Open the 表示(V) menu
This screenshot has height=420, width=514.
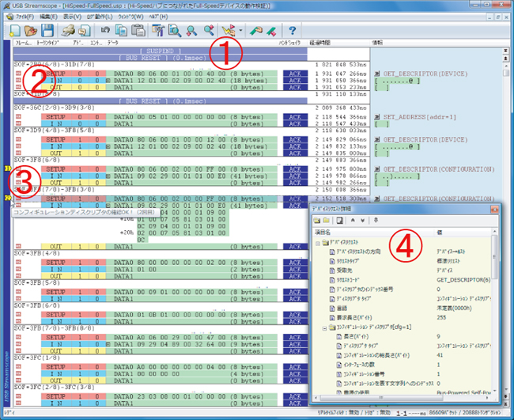pos(72,17)
